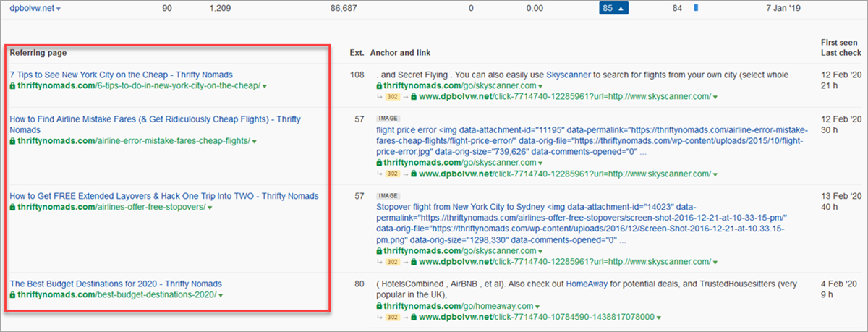This screenshot has height=332, width=868.
Task: Open the dpbolvw.net domain dropdown
Action: click(59, 9)
